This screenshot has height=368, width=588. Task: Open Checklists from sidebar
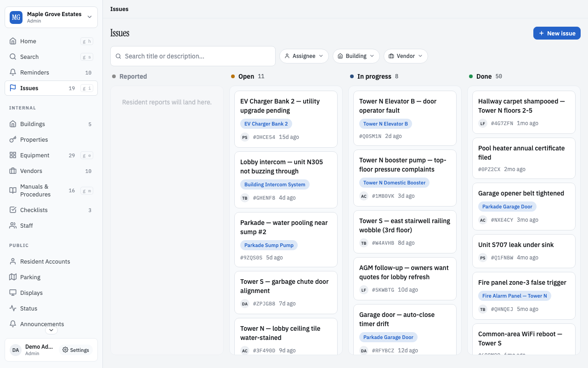tap(51, 210)
